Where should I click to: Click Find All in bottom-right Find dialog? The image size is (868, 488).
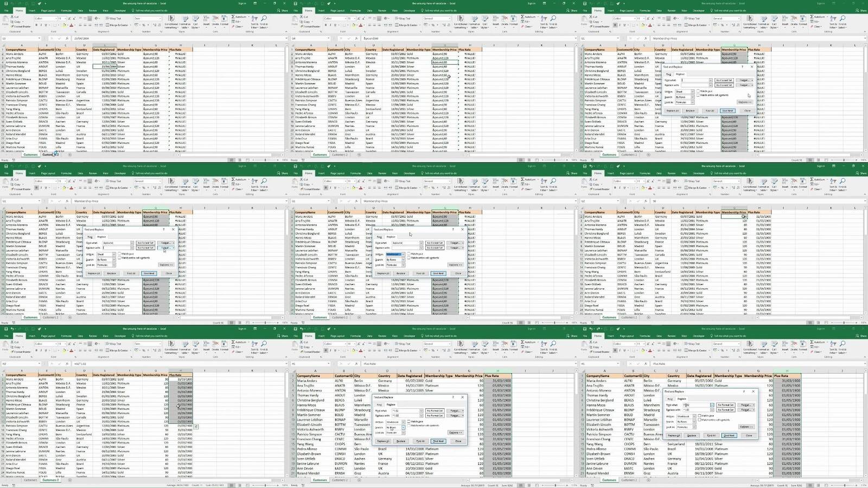click(711, 435)
